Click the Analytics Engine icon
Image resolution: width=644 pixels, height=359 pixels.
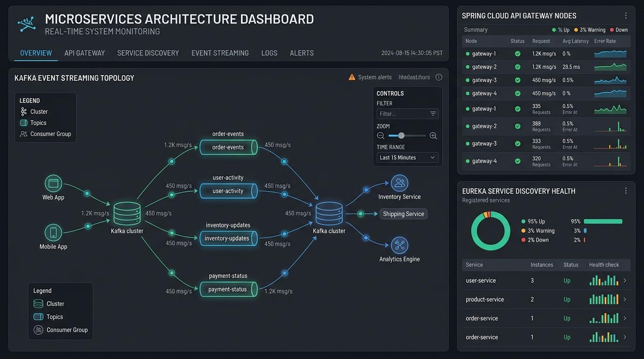pos(399,245)
